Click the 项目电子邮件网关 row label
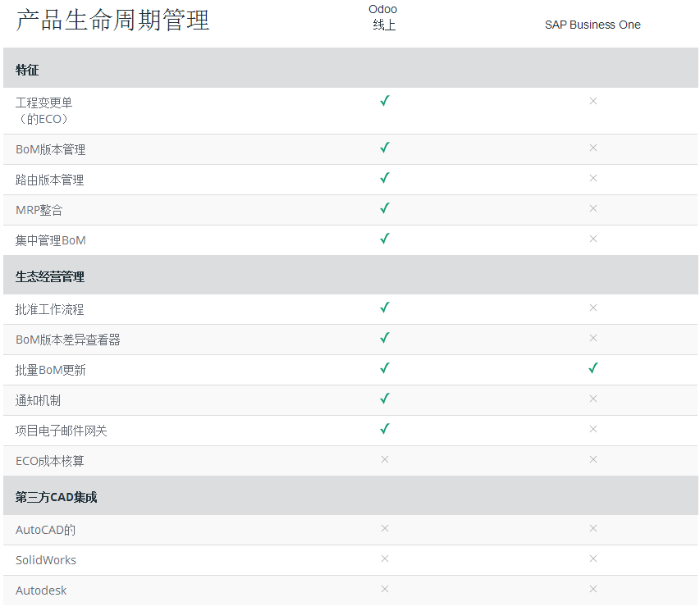The width and height of the screenshot is (700, 611). 62,431
